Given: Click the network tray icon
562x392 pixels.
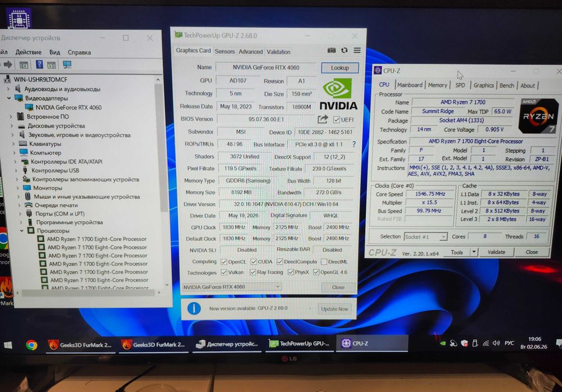Looking at the screenshot, I should (486, 343).
